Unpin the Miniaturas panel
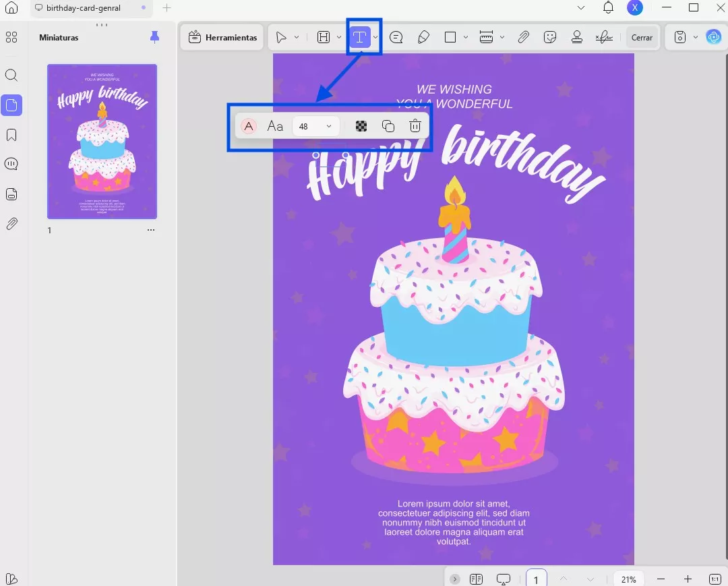This screenshot has width=728, height=586. click(x=154, y=38)
